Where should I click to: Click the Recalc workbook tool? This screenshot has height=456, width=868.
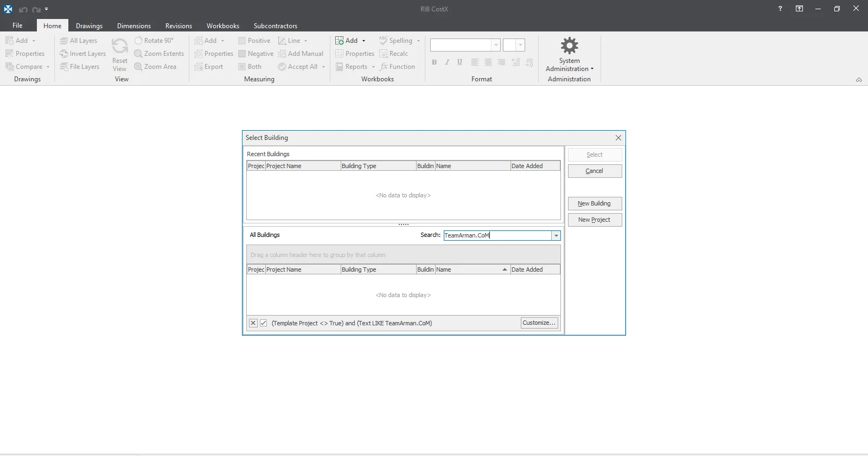[x=393, y=54]
